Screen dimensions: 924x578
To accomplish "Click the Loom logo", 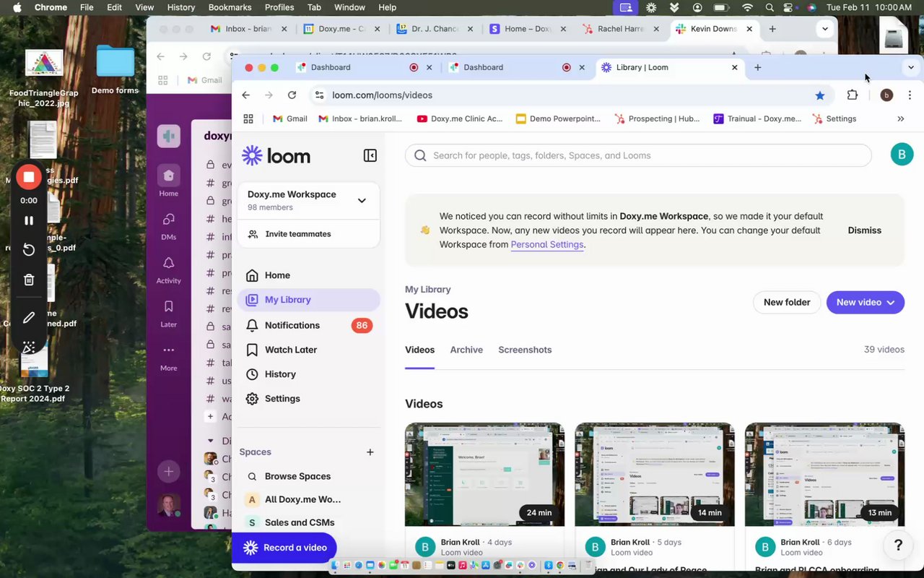I will coord(276,155).
